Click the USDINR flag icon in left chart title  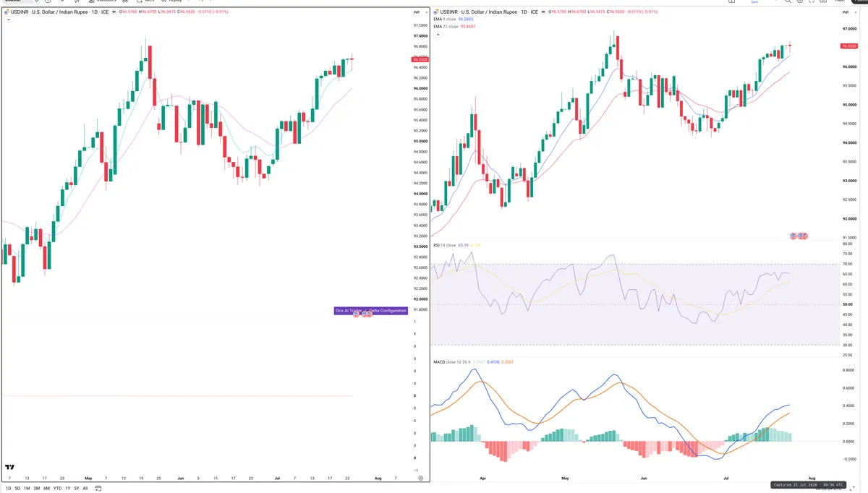(7, 12)
